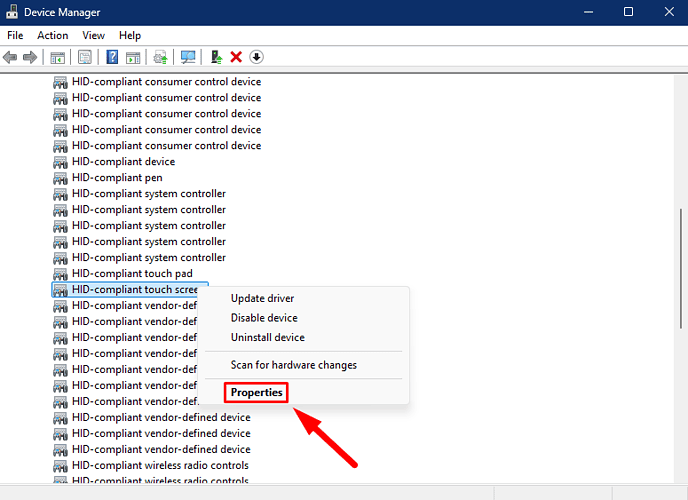
Task: Click the blue Help question mark icon
Action: [x=113, y=57]
